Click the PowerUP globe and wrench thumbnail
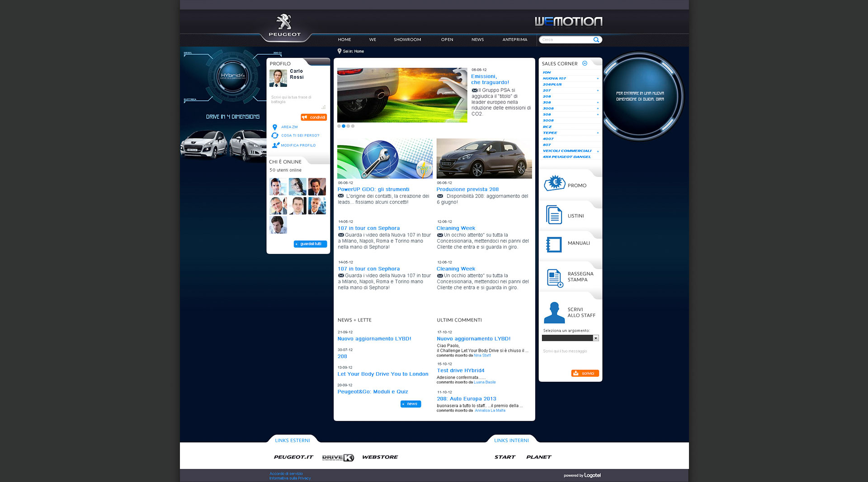Screen dimensions: 868x482 click(385, 159)
